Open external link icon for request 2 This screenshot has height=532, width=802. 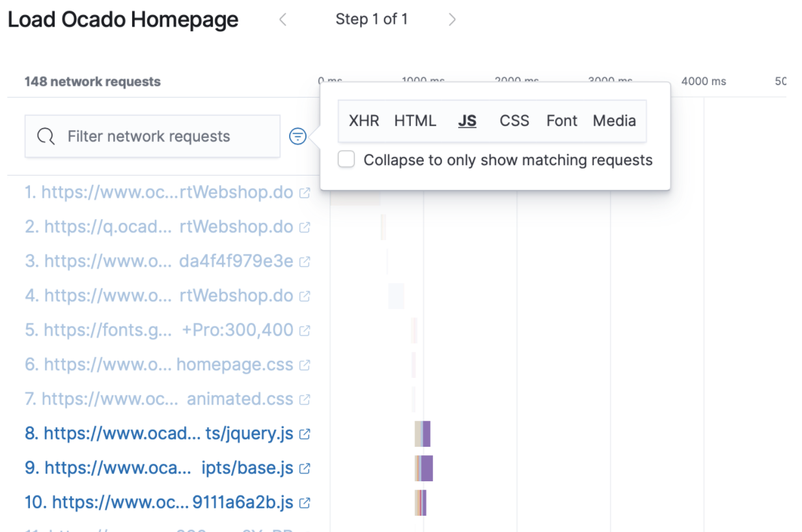coord(305,228)
